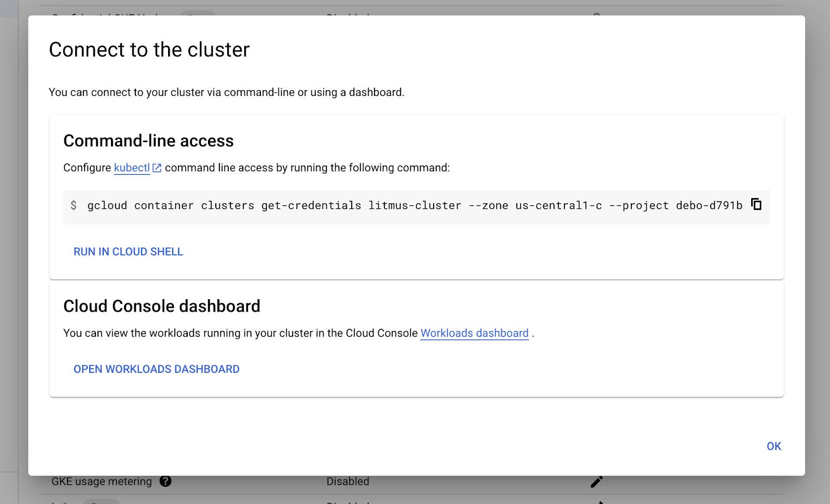
Task: Click the Disabled status beside GKE usage metering
Action: click(x=348, y=481)
